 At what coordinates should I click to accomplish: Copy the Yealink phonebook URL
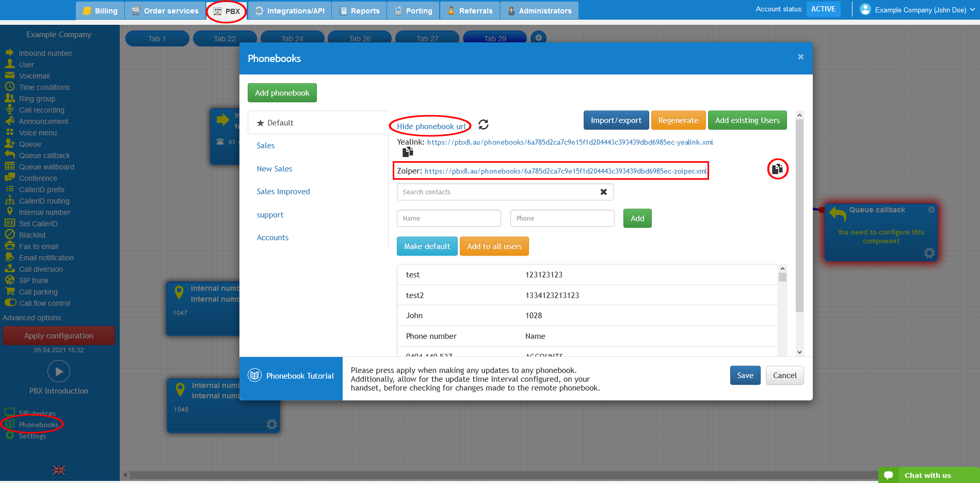[408, 151]
